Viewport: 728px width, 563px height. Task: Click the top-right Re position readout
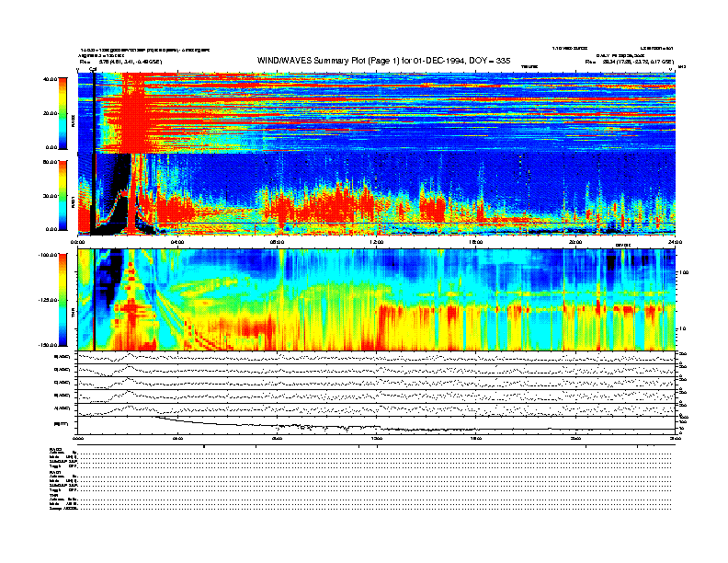pyautogui.click(x=629, y=62)
